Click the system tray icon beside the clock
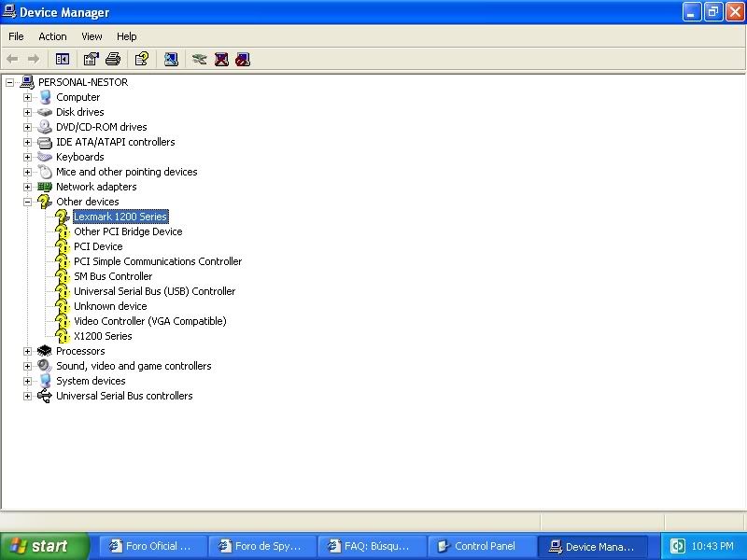The width and height of the screenshot is (747, 560). click(x=678, y=546)
